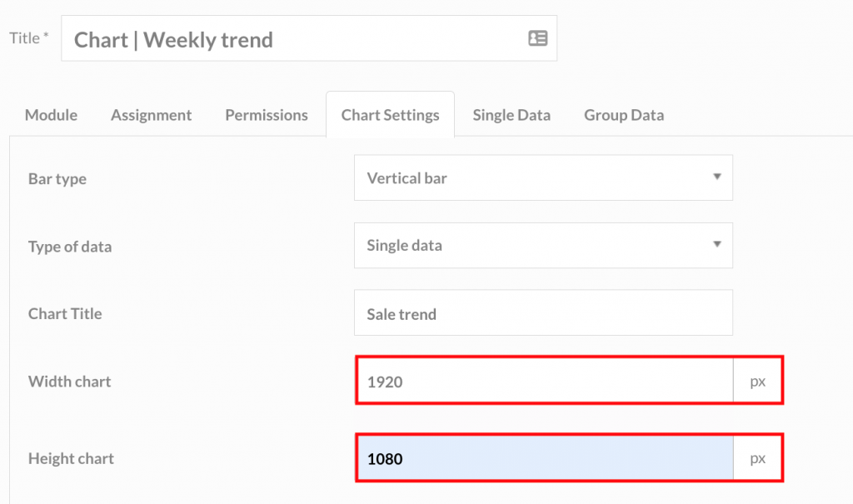Click the Title field with Chart | Weekly trend
Image resolution: width=853 pixels, height=504 pixels.
point(309,38)
